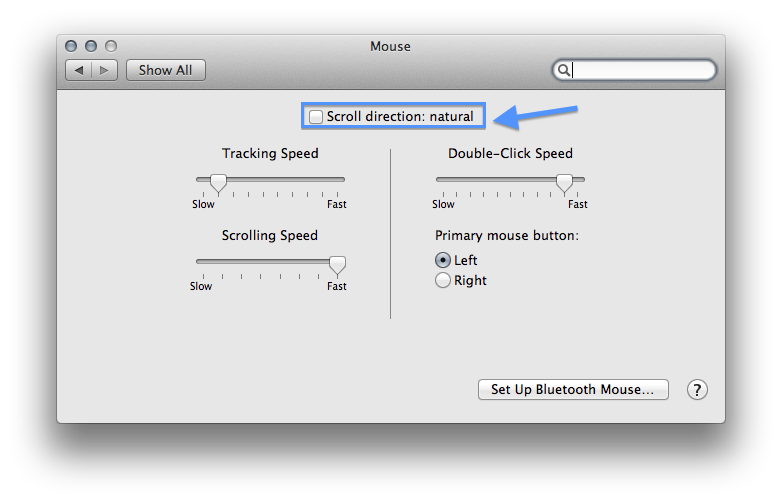The image size is (782, 502).
Task: Select Right as primary mouse button
Action: 443,281
